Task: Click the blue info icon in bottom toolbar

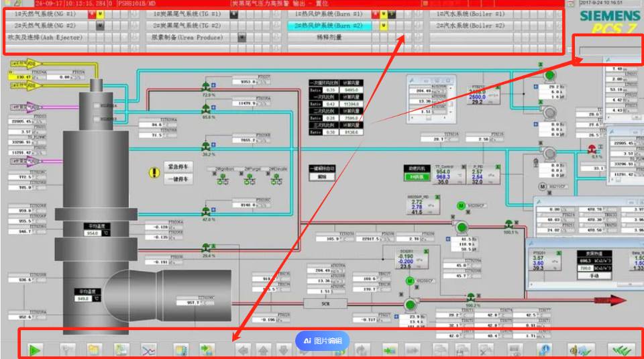Action: 544,350
